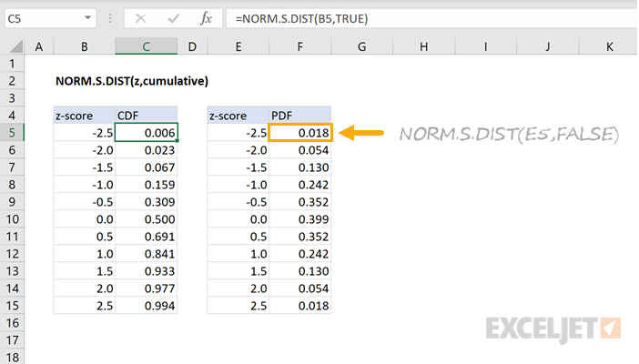Screen dimensions: 639x364
Task: Select row 4 header
Action: coord(12,116)
